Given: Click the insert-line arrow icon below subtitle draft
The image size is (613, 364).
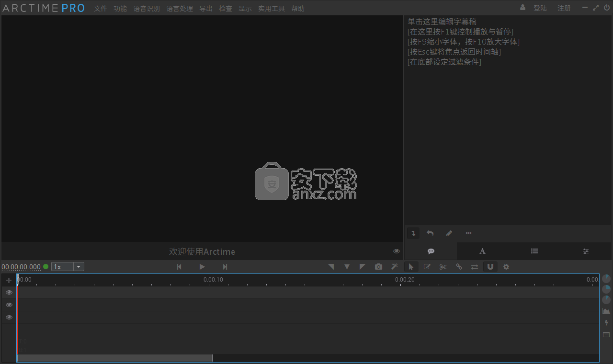Looking at the screenshot, I should point(413,233).
